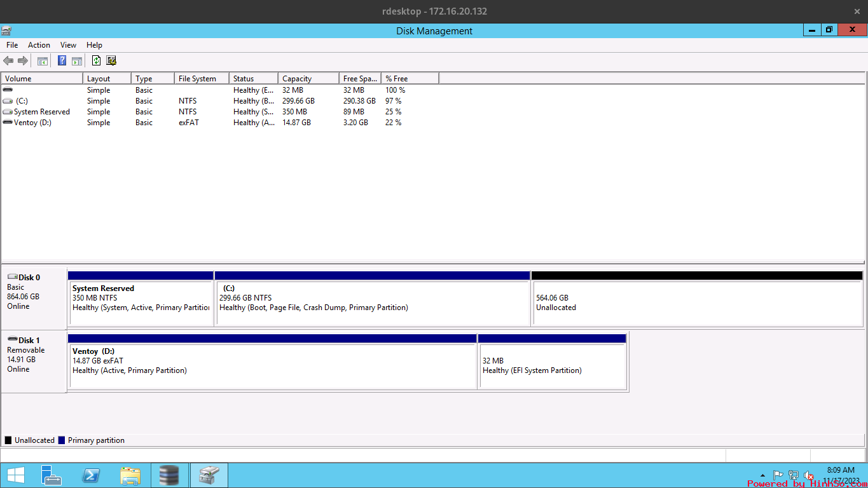Toggle the Show/Hide Action Pane toolbar icon
The height and width of the screenshot is (488, 868).
tap(76, 61)
